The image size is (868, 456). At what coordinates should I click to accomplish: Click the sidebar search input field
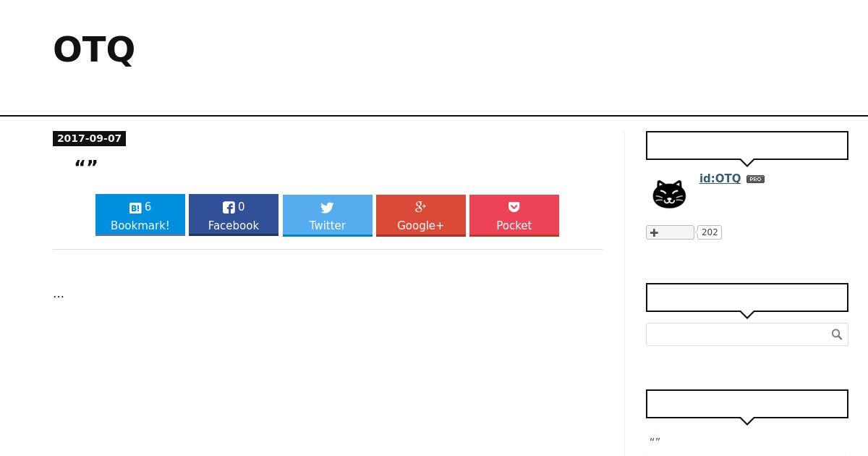click(738, 334)
